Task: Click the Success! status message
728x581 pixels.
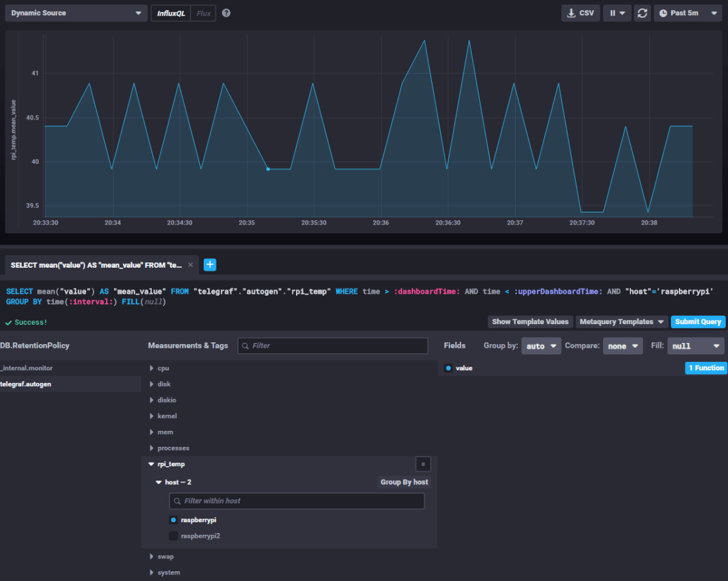Action: (x=27, y=322)
